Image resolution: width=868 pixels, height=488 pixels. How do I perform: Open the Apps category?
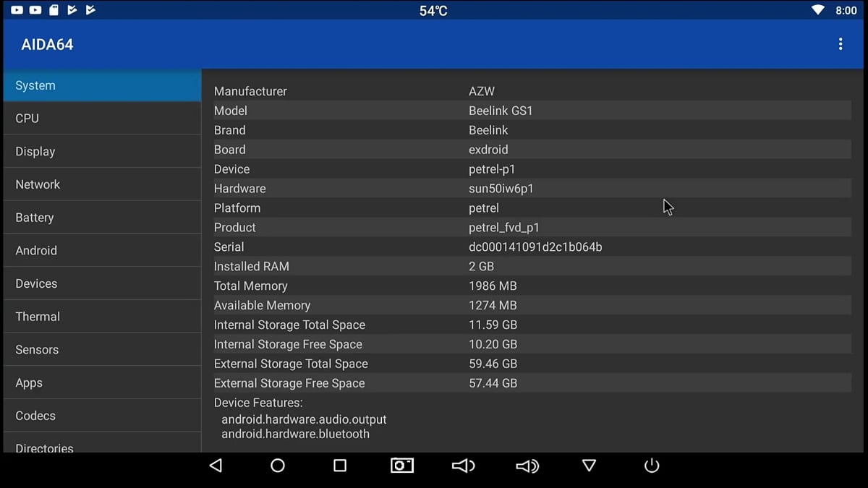coord(102,382)
